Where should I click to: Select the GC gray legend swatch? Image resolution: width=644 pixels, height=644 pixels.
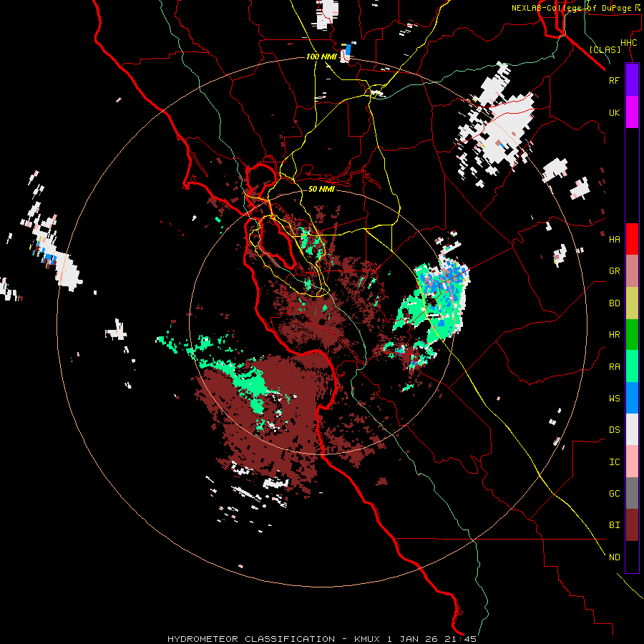pos(632,493)
